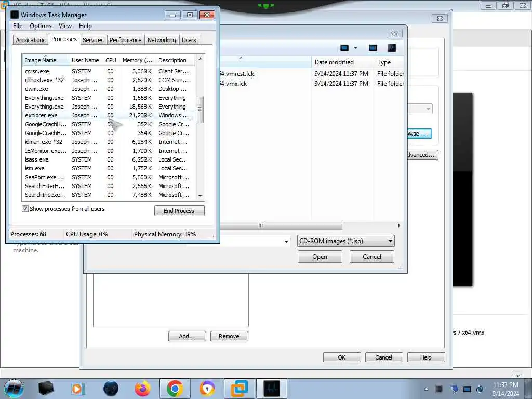This screenshot has width=532, height=399.
Task: Click Cancel in the file Open dialog
Action: 372,257
